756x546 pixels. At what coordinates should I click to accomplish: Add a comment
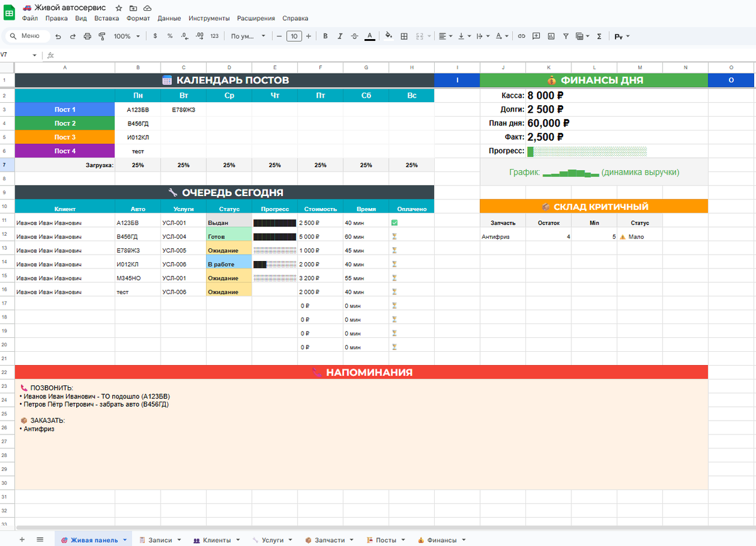pos(536,37)
